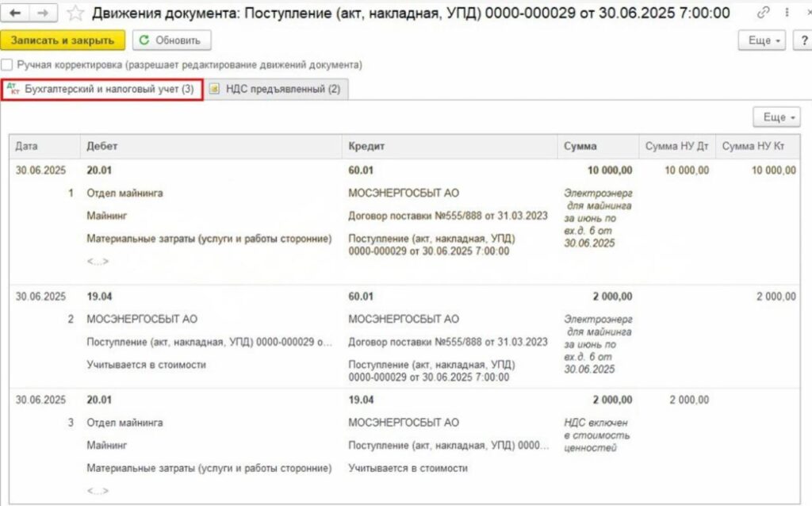812x506 pixels.
Task: Click the Дт/Кт icon on accounting tab
Action: point(13,90)
